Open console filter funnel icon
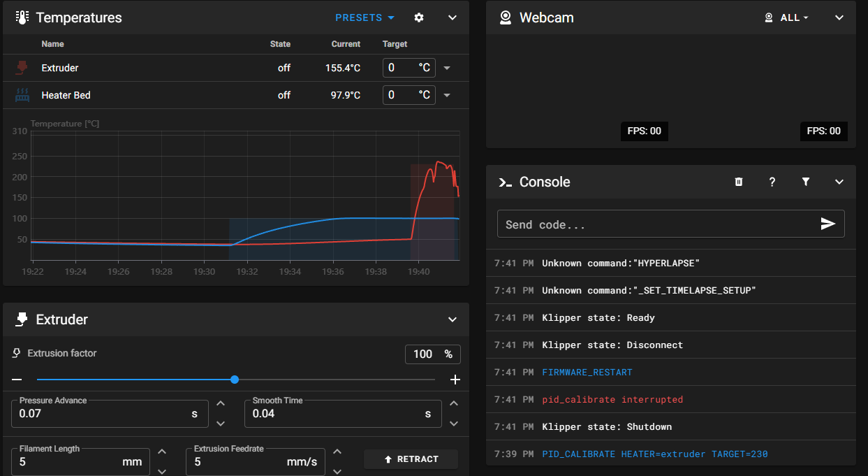Screen dimensions: 868x476 point(806,182)
